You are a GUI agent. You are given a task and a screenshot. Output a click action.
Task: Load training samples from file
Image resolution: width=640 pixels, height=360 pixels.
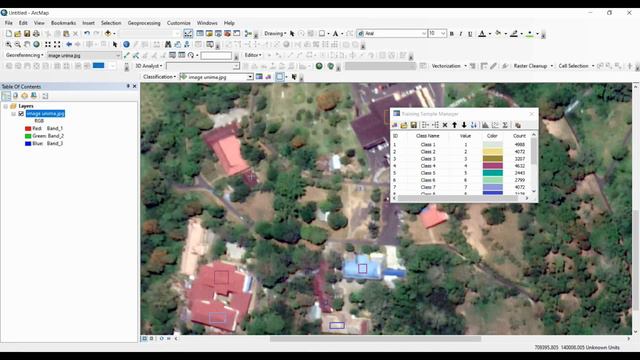(x=404, y=125)
